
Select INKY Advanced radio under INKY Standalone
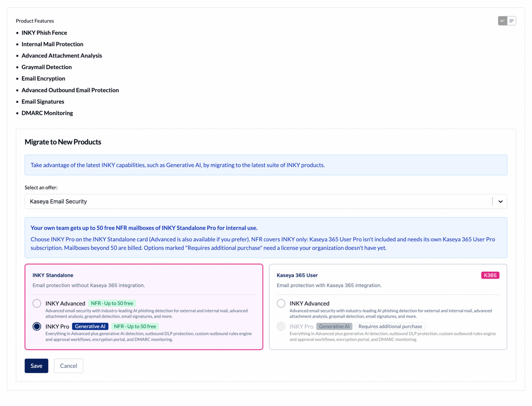coord(37,303)
